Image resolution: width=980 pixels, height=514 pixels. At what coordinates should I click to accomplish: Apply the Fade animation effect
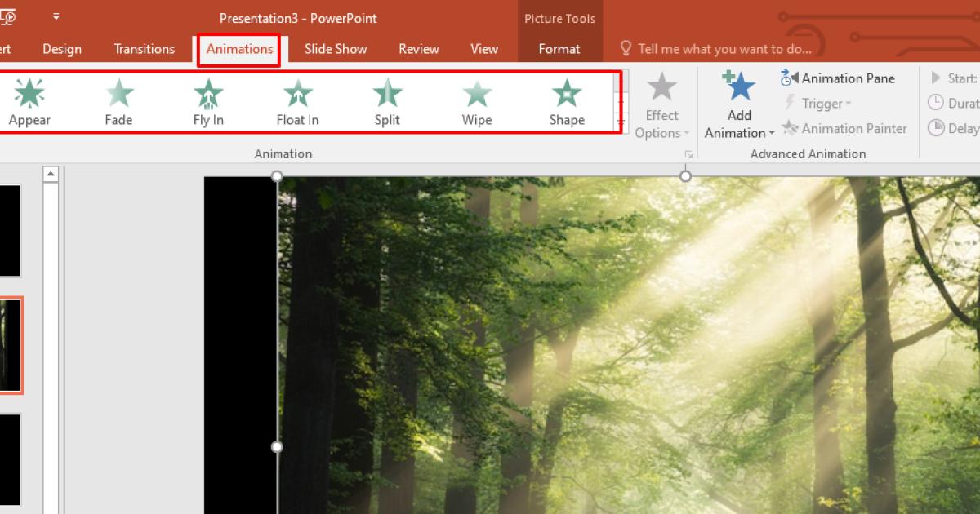(118, 103)
